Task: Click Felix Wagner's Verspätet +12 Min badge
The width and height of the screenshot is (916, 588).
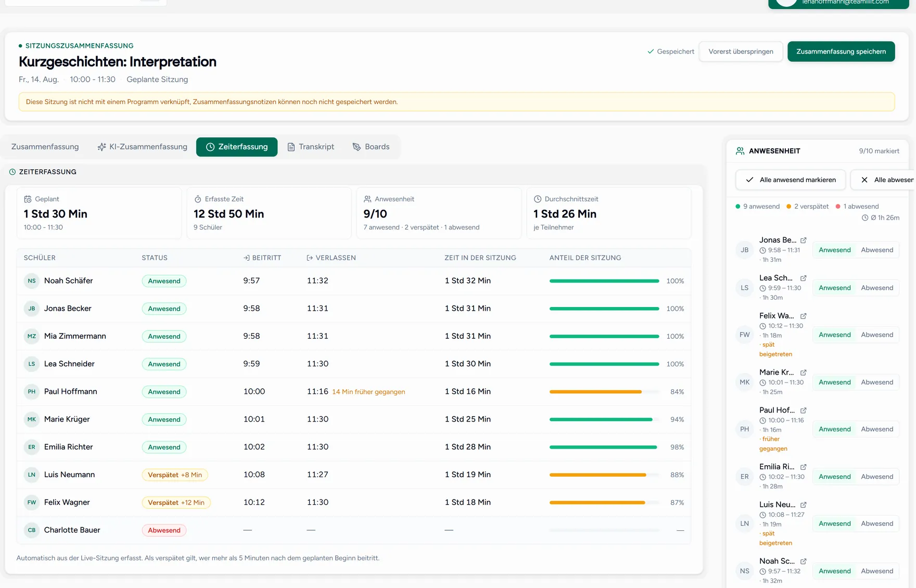Action: point(176,503)
